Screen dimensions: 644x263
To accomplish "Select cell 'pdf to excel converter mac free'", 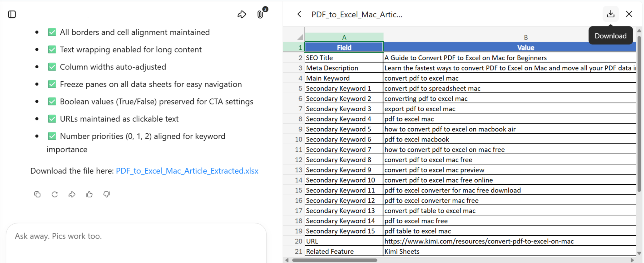I will 510,200.
